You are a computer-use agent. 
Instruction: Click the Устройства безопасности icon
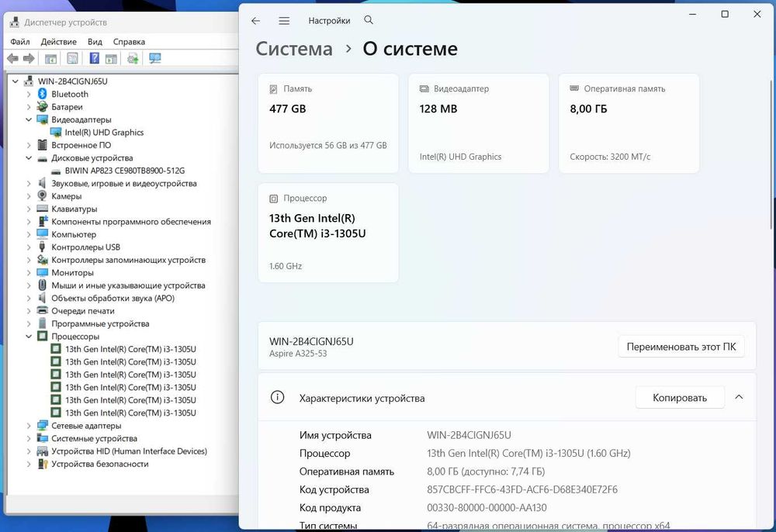tap(43, 465)
